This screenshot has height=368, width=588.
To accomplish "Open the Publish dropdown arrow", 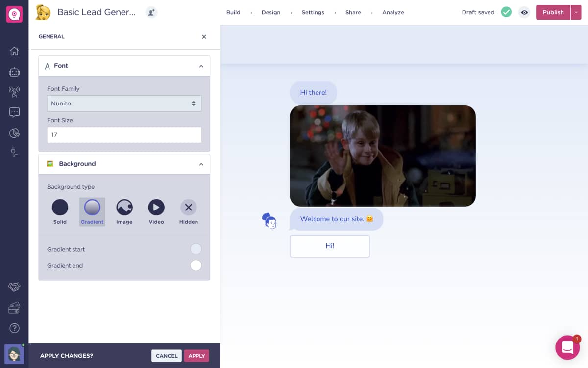I will tap(576, 12).
